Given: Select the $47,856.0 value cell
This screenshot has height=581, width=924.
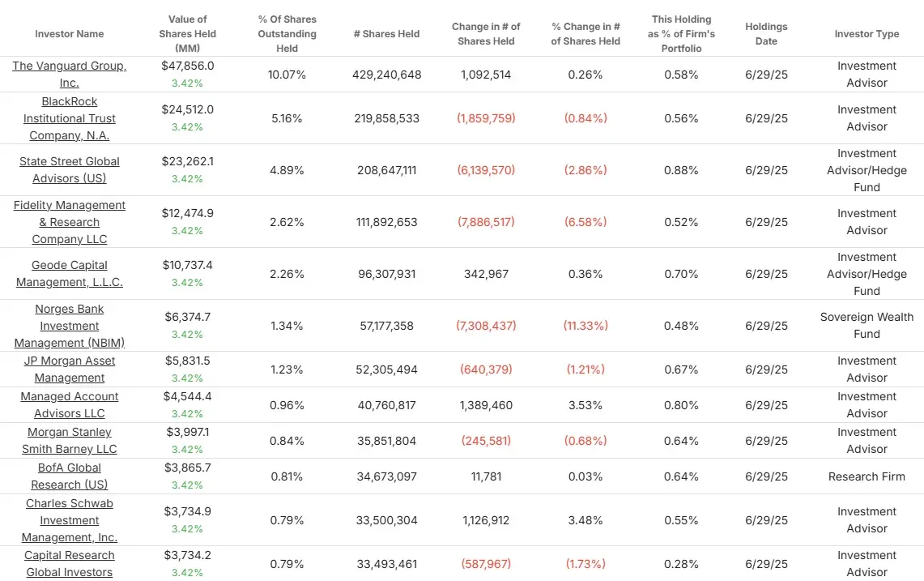Looking at the screenshot, I should [x=187, y=66].
